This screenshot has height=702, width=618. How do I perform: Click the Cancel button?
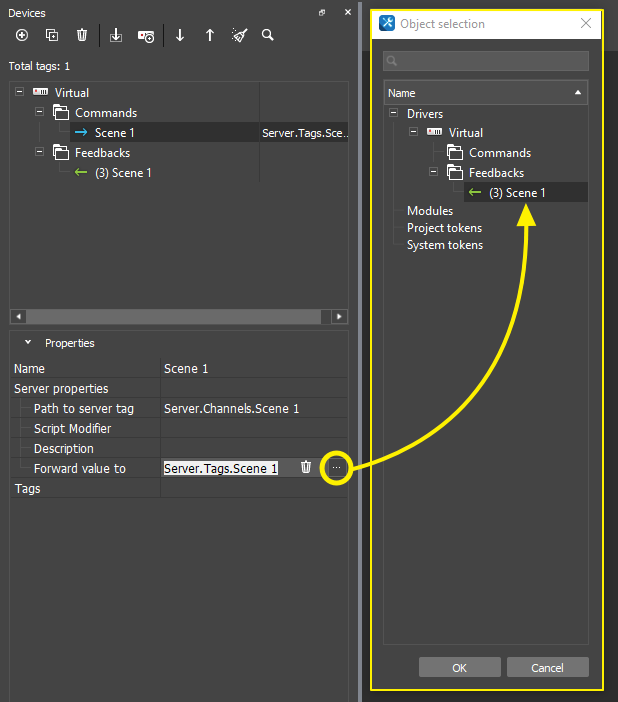(x=547, y=667)
